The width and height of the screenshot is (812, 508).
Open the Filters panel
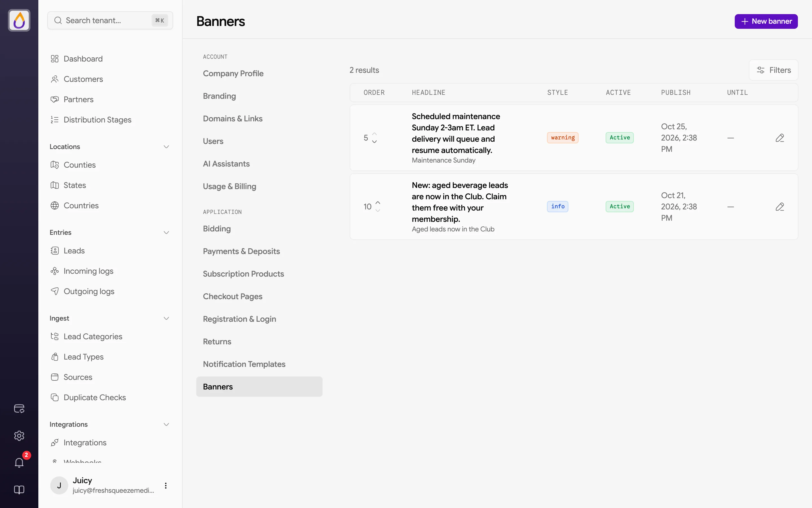[773, 70]
